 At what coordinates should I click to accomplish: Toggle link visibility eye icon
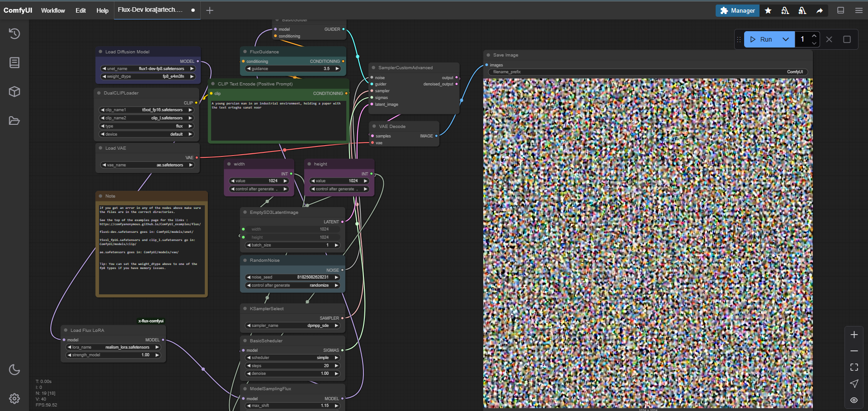pyautogui.click(x=854, y=400)
